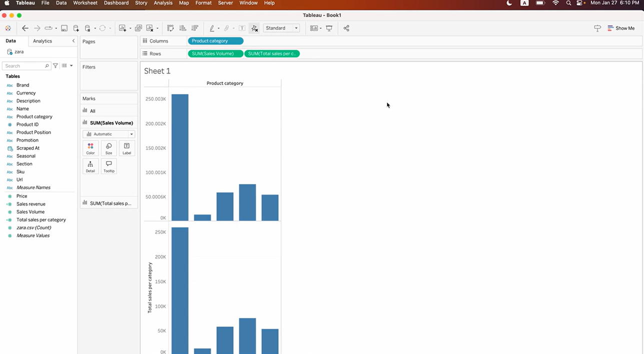Click the Detail marks button
The image size is (644, 354).
tap(91, 166)
